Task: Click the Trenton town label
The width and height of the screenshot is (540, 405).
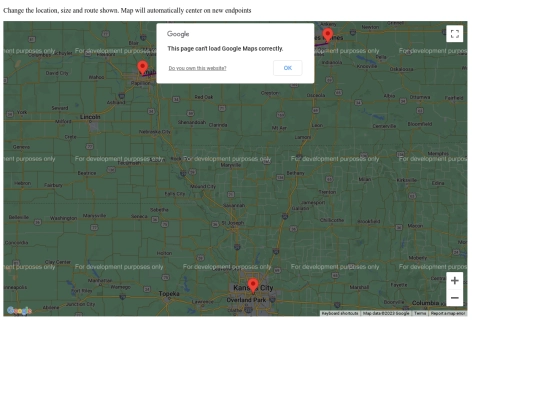Action: (327, 192)
